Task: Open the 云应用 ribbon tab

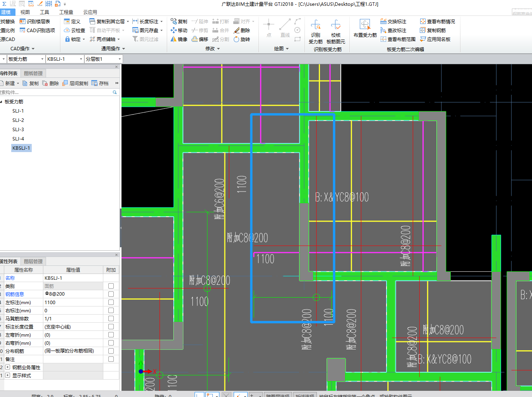Action: [x=90, y=12]
